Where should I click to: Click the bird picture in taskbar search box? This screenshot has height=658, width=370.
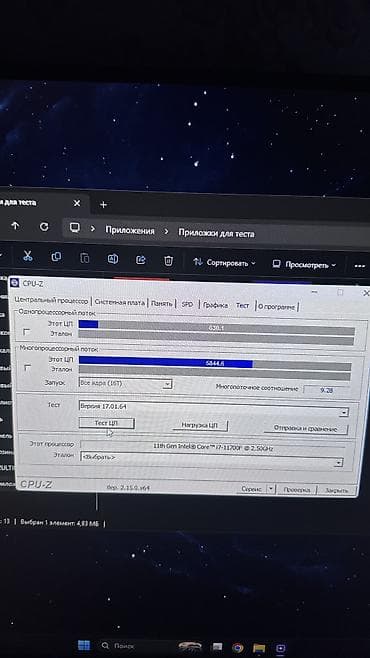pos(190,647)
